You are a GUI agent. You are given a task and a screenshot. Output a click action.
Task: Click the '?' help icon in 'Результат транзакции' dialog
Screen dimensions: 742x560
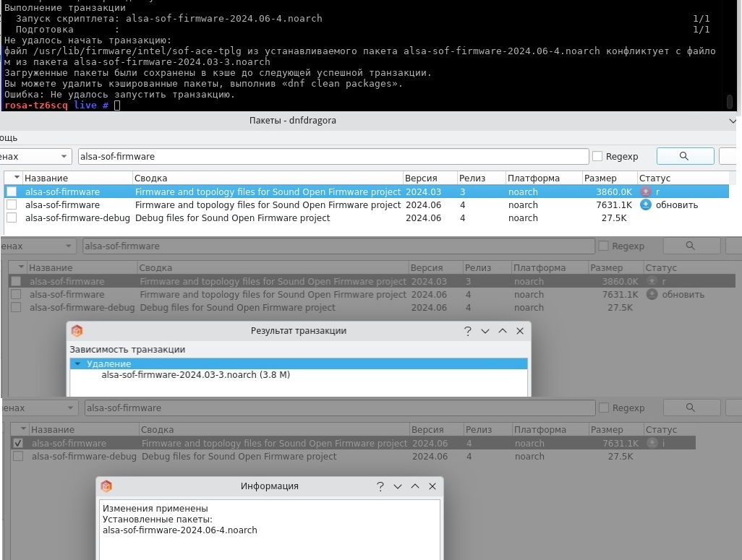pos(467,331)
